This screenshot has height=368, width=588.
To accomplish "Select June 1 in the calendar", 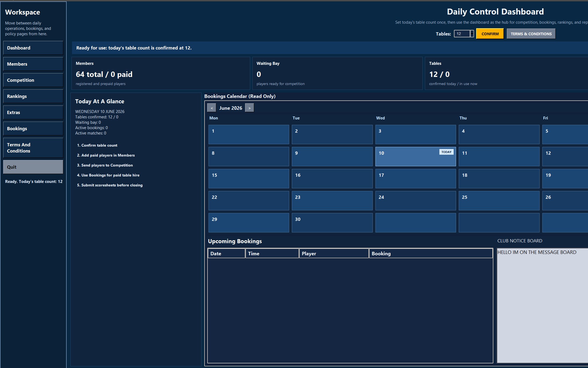I will point(249,135).
